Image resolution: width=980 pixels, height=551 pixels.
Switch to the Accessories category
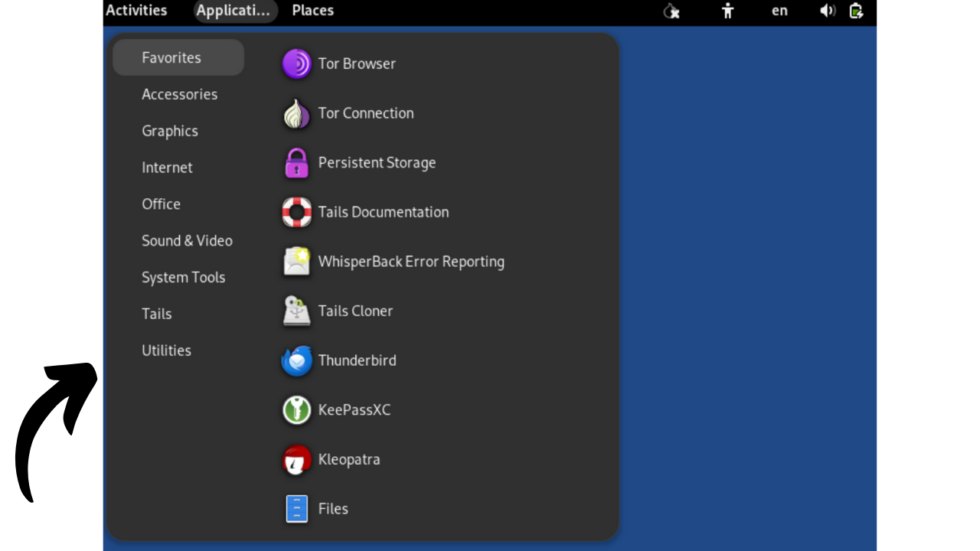[178, 94]
